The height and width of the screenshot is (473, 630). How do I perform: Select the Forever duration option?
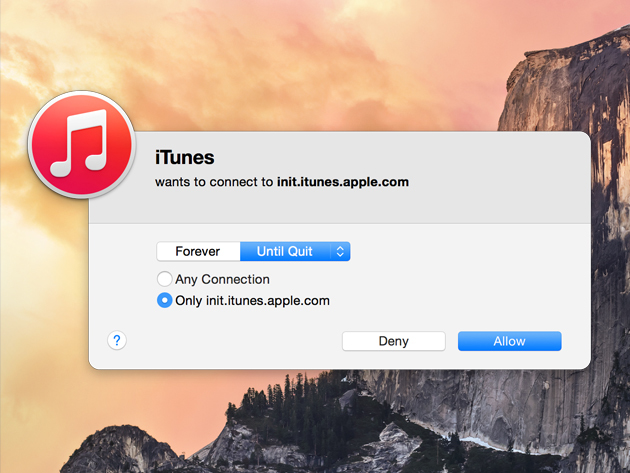(198, 252)
